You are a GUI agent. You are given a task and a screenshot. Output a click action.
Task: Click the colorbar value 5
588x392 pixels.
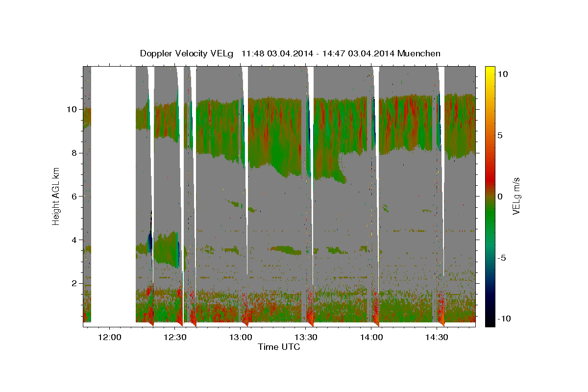pyautogui.click(x=500, y=135)
